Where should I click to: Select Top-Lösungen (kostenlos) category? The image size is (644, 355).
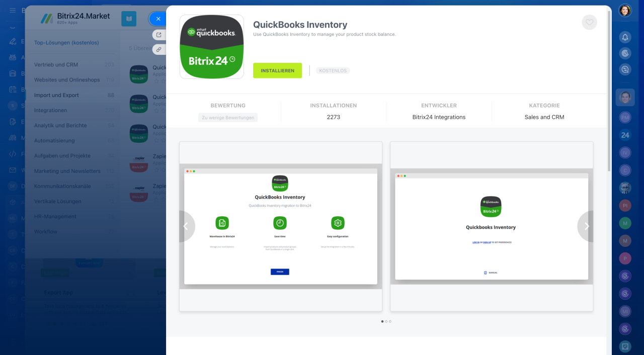click(x=66, y=43)
